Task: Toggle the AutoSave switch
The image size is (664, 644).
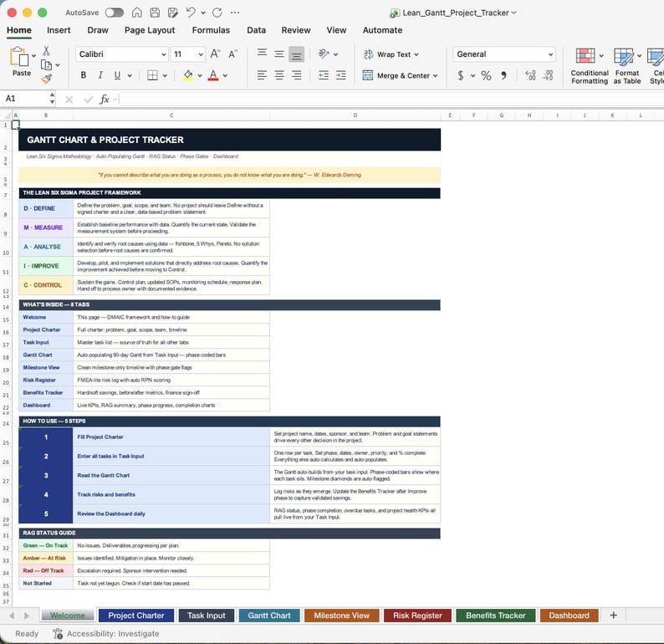Action: click(115, 13)
